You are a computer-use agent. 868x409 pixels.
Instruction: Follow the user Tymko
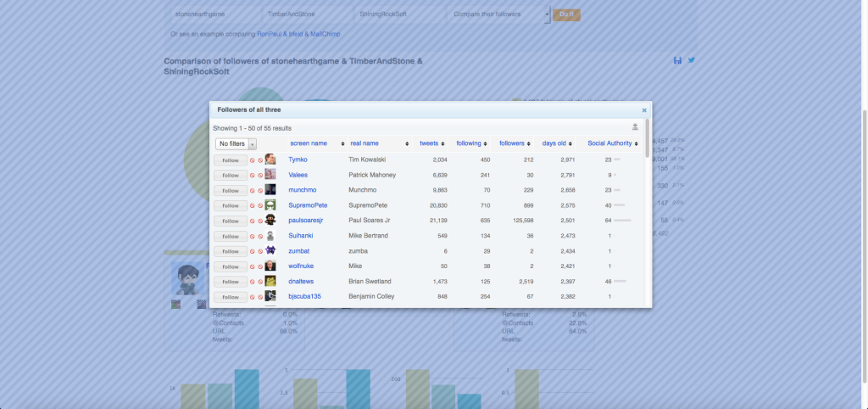pos(231,160)
